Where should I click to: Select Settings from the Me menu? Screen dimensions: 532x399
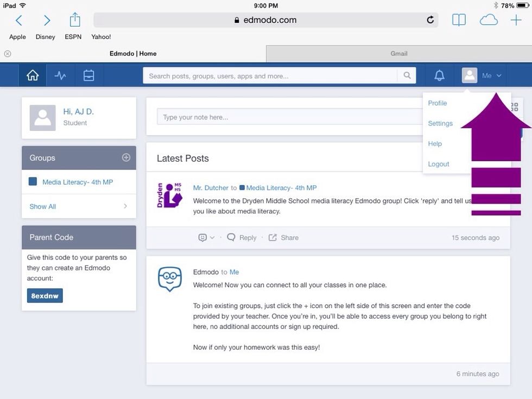click(x=440, y=123)
